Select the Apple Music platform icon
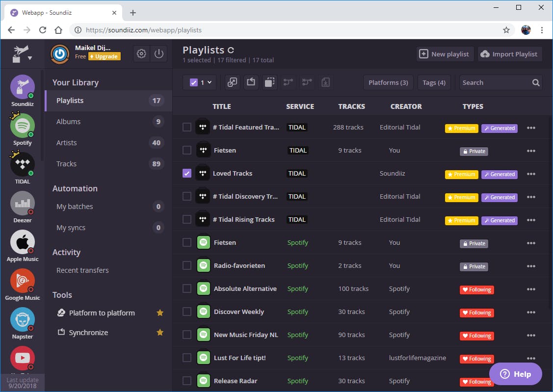553x392 pixels. click(x=22, y=242)
